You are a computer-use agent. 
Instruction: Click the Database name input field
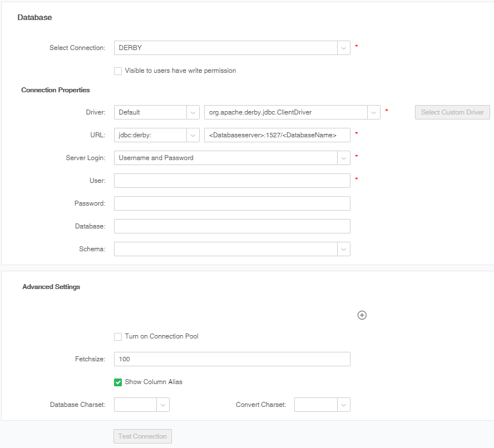[x=232, y=226]
